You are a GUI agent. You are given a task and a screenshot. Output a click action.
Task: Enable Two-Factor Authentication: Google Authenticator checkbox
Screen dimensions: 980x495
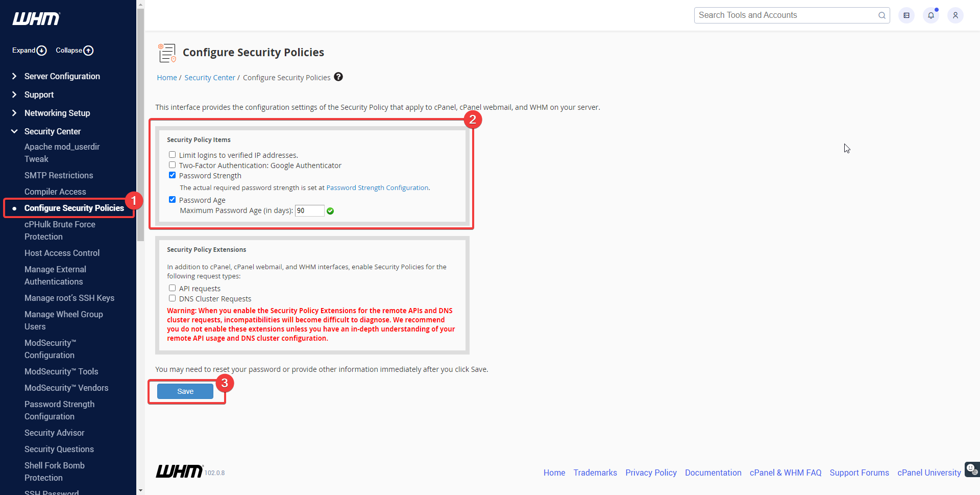tap(173, 165)
